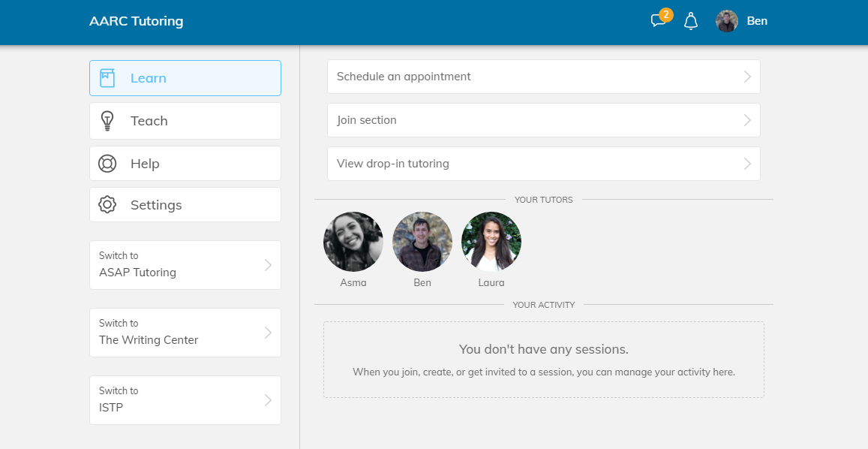The width and height of the screenshot is (868, 449).
Task: Open the chat messages icon
Action: pos(657,22)
